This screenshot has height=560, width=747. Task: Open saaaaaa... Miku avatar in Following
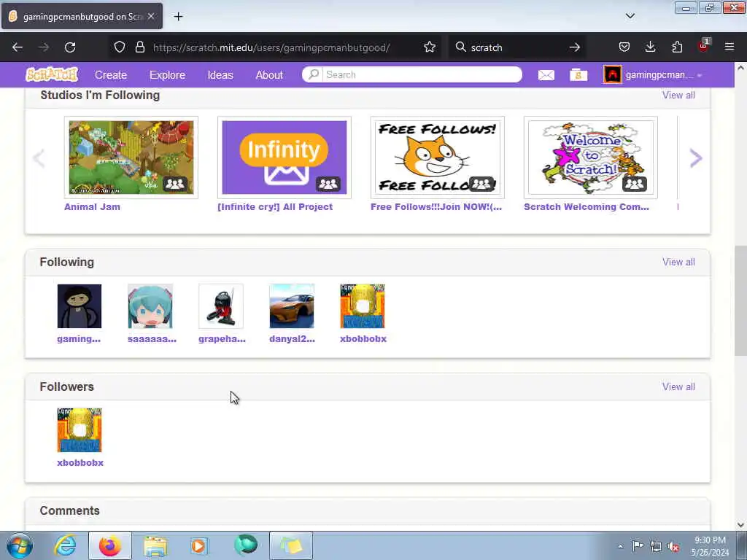(x=150, y=306)
